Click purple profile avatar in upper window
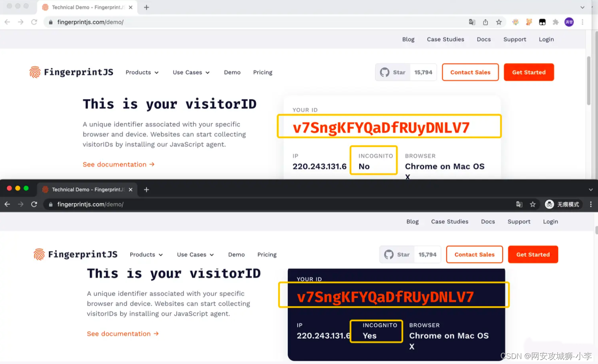 [x=569, y=22]
